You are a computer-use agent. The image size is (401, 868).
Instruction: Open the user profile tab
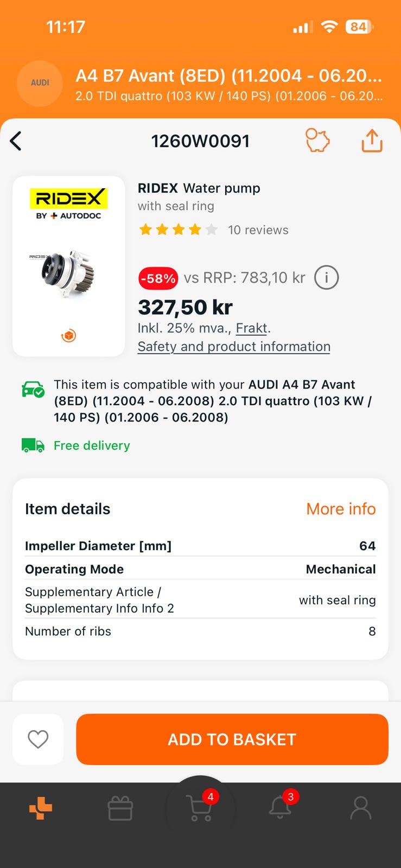coord(360,808)
